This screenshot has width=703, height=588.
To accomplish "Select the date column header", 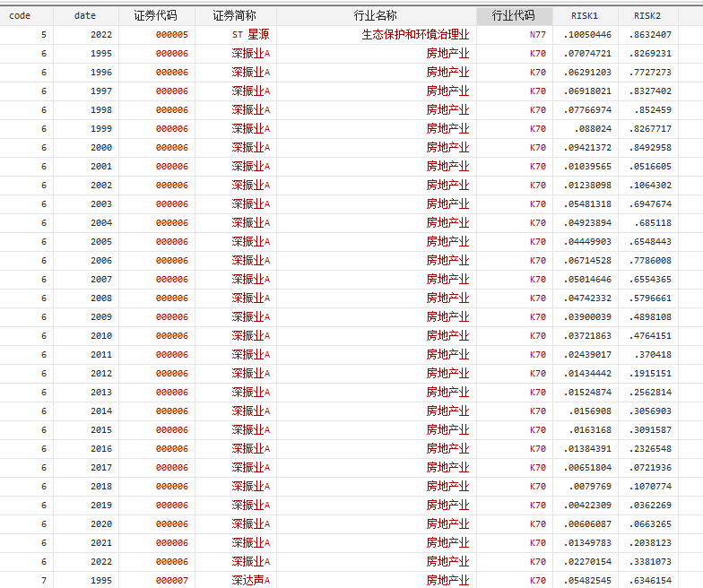I will (x=85, y=15).
